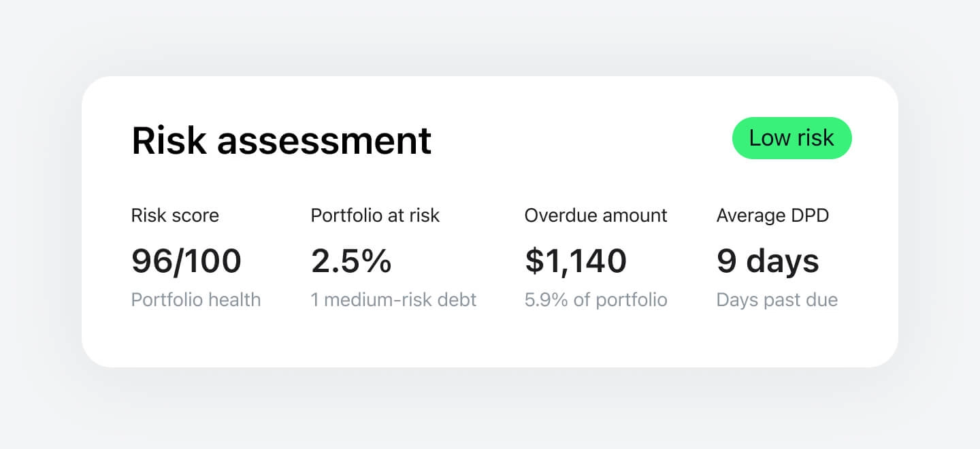Screen dimensions: 980x449
Task: Select the Overdue amount $1,140
Action: coord(575,261)
